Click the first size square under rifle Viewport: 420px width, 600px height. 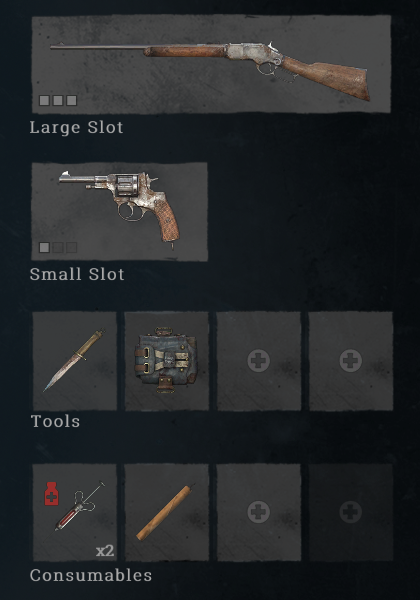tap(44, 100)
